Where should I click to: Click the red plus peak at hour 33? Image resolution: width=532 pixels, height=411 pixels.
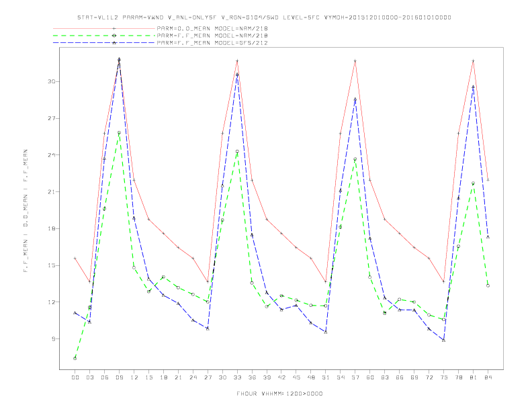click(x=237, y=60)
